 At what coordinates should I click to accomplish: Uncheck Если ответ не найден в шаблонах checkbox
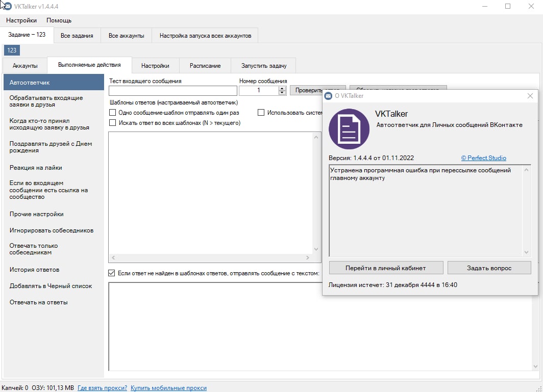(x=112, y=273)
